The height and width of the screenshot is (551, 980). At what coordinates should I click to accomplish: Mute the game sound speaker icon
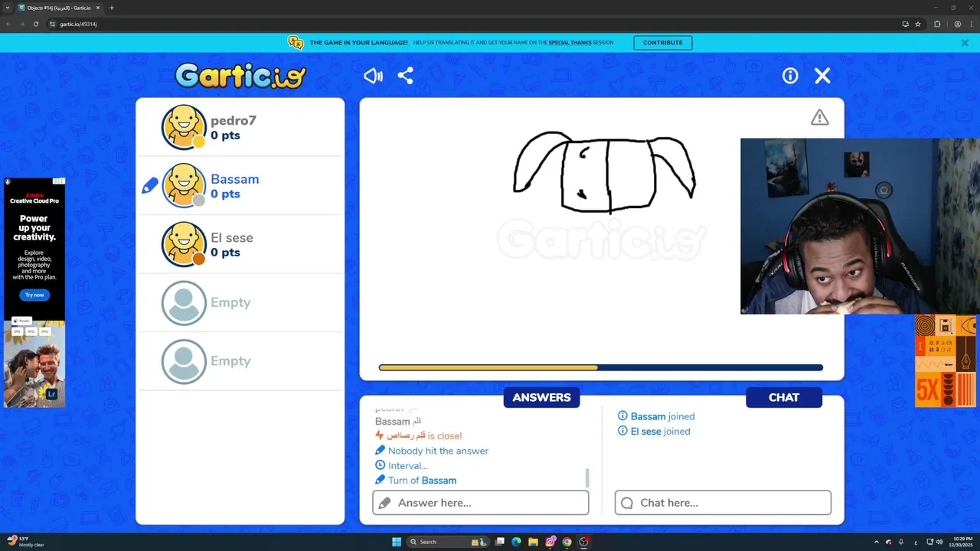point(373,76)
